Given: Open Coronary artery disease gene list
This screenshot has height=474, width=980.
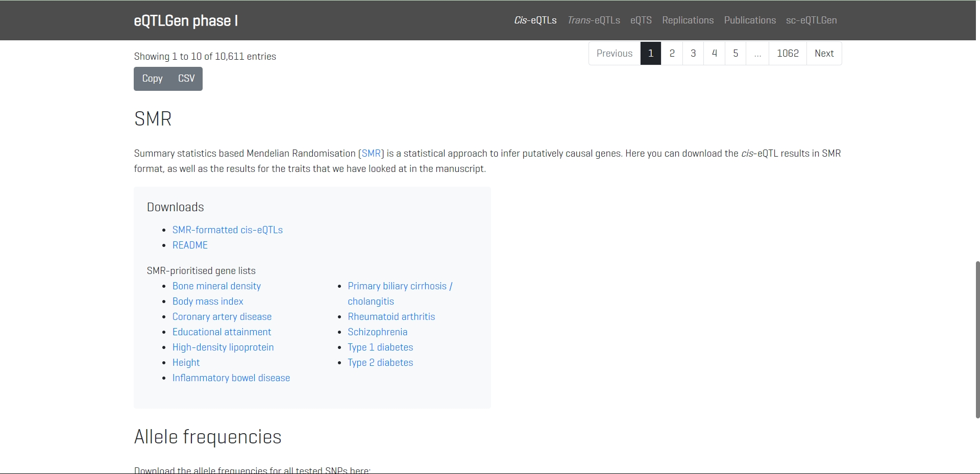Looking at the screenshot, I should pos(222,317).
